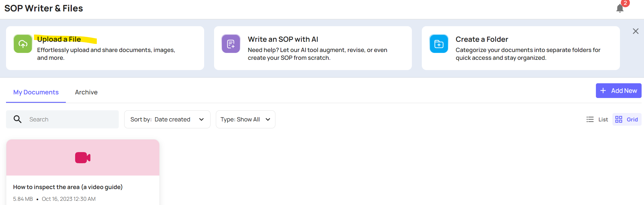The height and width of the screenshot is (205, 644).
Task: Click the Add New button
Action: coord(618,90)
